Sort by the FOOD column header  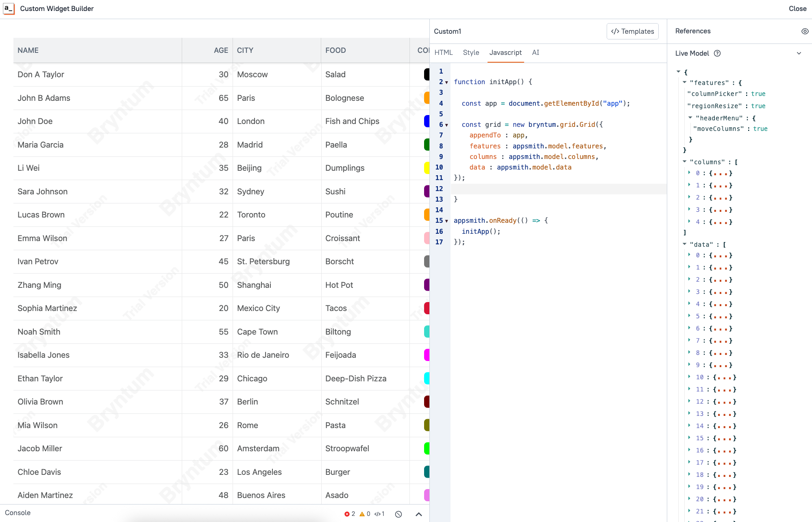(365, 50)
